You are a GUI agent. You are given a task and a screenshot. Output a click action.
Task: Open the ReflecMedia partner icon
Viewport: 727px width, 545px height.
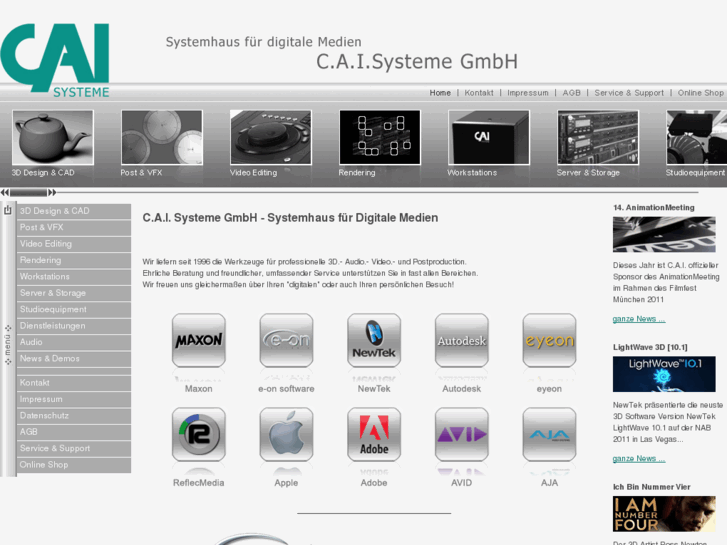coord(198,435)
